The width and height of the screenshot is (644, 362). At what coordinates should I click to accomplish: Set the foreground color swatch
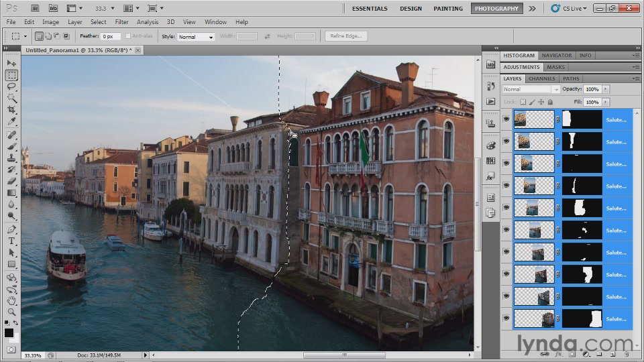coord(9,333)
